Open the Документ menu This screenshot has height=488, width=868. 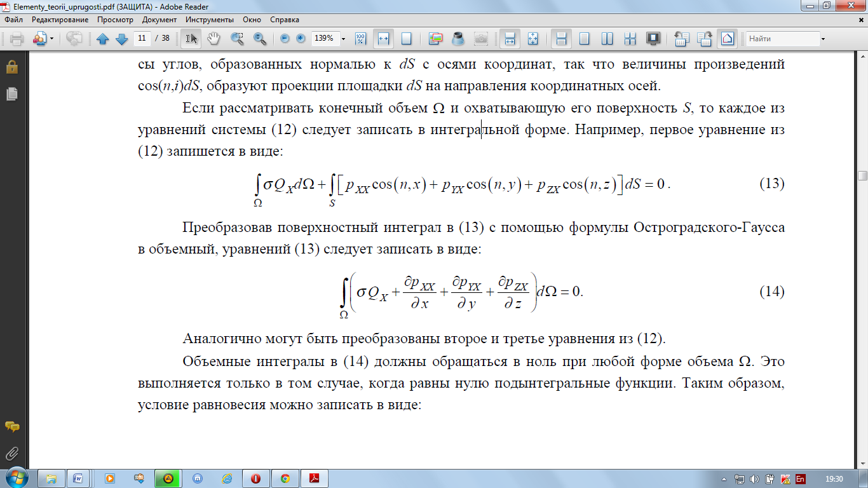click(x=159, y=20)
